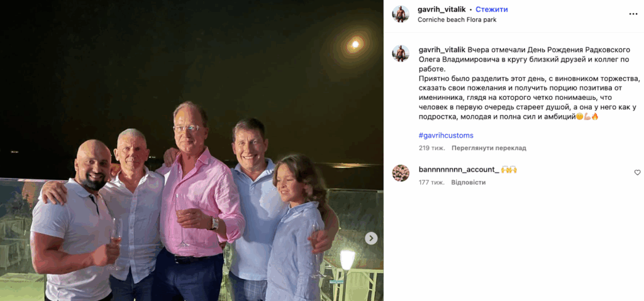Open the gavrih_vitalik profile picture in the post header

401,14
